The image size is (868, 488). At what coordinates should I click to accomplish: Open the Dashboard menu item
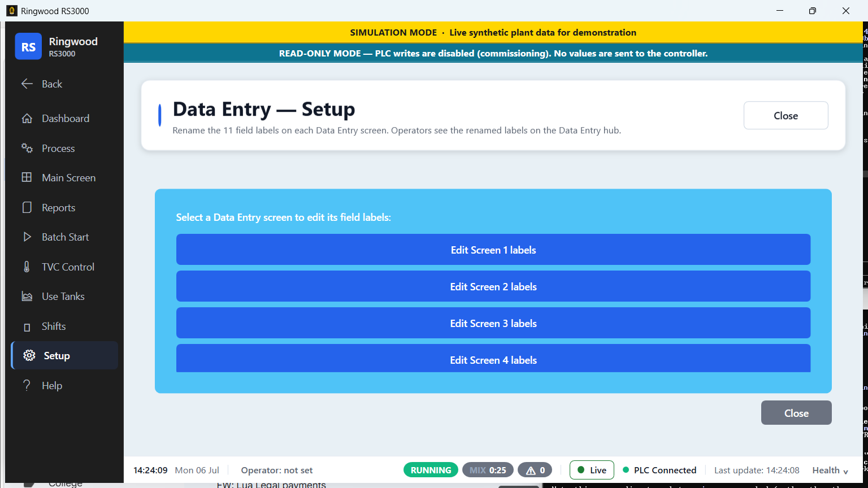coord(64,119)
